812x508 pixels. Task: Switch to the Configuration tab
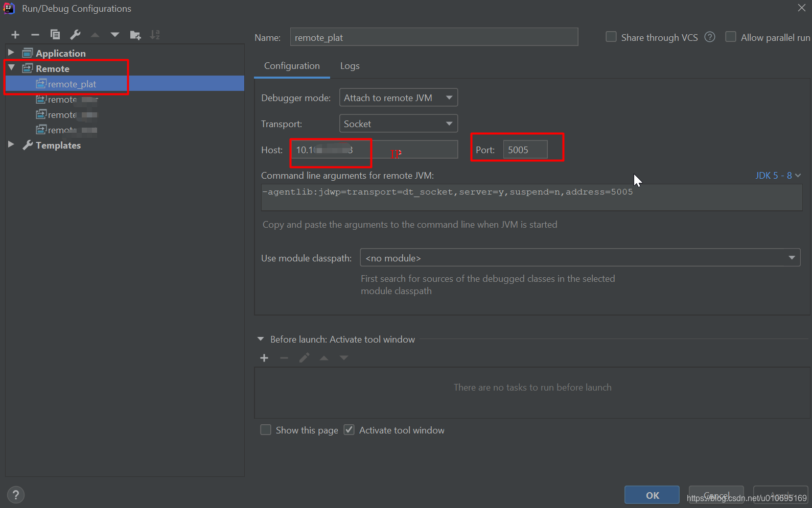pyautogui.click(x=292, y=66)
